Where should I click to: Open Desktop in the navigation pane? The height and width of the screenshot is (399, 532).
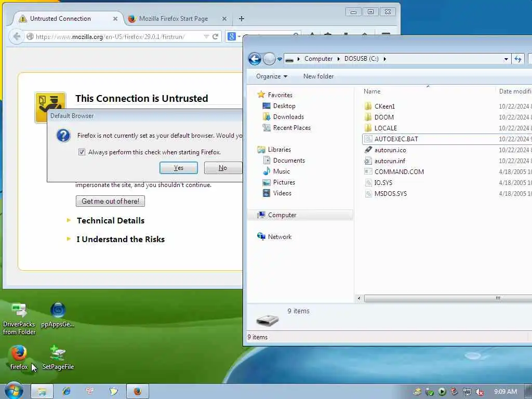[x=284, y=106]
